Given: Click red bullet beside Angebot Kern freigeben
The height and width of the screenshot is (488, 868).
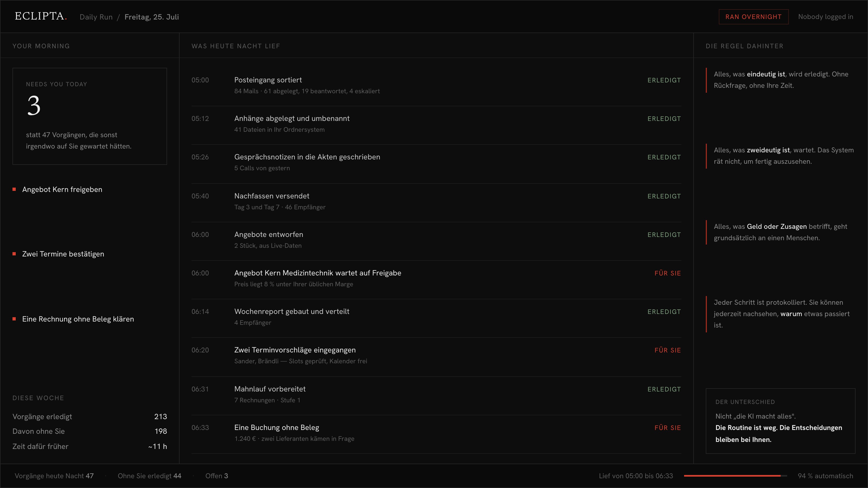Looking at the screenshot, I should tap(14, 189).
